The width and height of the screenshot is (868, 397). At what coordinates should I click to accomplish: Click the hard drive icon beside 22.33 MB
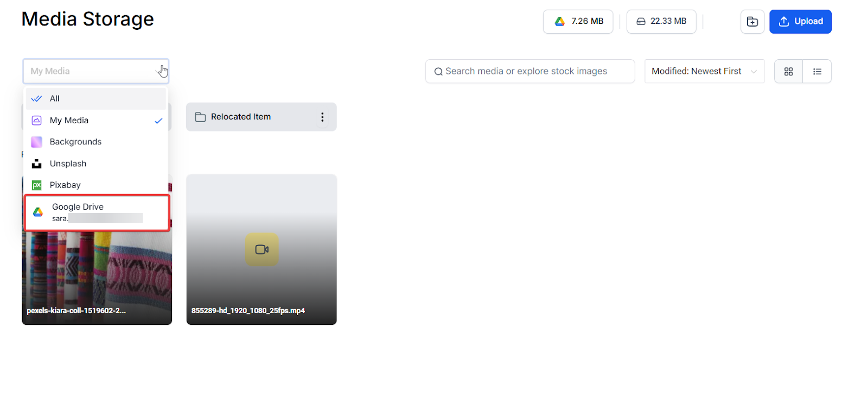(641, 22)
